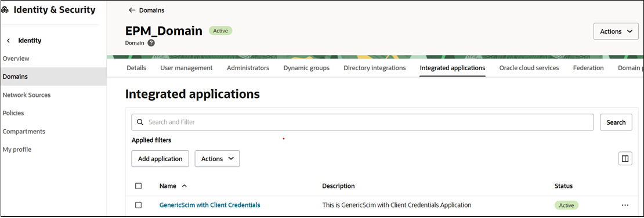Open GenericScim with Client Credentials link
Screen dimensions: 644x218
point(210,205)
